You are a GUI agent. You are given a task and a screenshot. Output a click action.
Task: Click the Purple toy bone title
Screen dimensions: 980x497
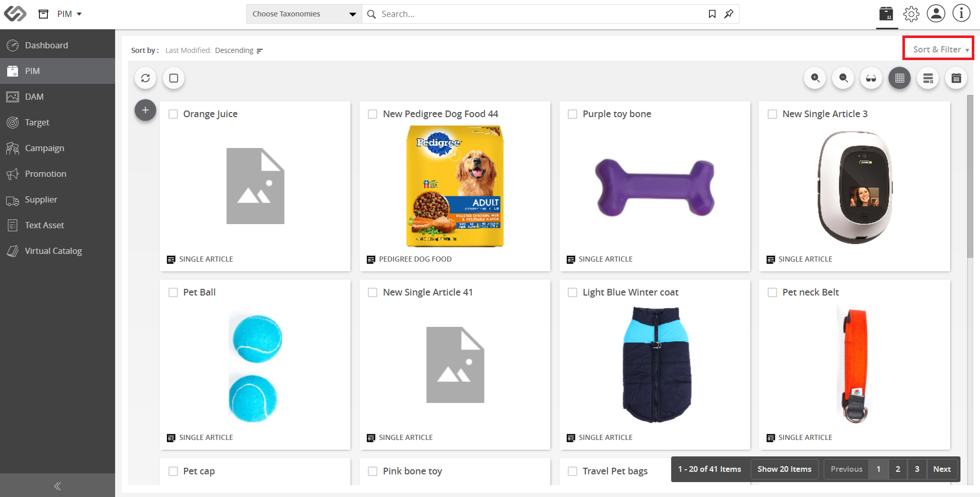pyautogui.click(x=617, y=114)
